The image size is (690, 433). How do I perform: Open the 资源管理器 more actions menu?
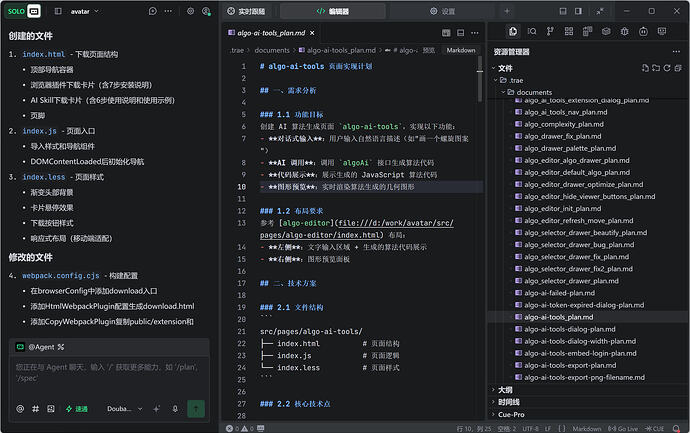pos(676,51)
